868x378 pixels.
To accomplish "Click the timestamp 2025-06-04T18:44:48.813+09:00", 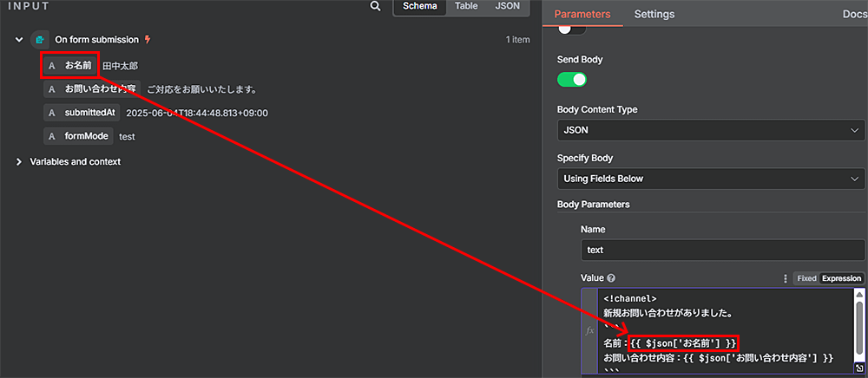I will click(x=197, y=114).
